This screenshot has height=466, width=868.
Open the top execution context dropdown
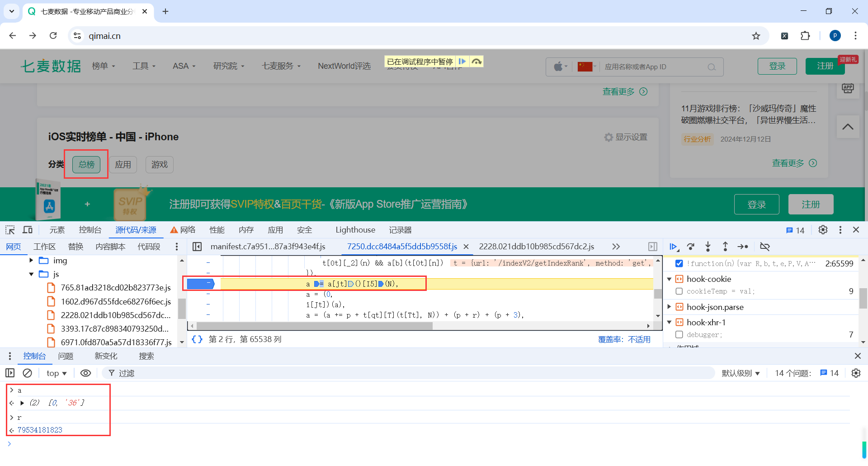57,373
